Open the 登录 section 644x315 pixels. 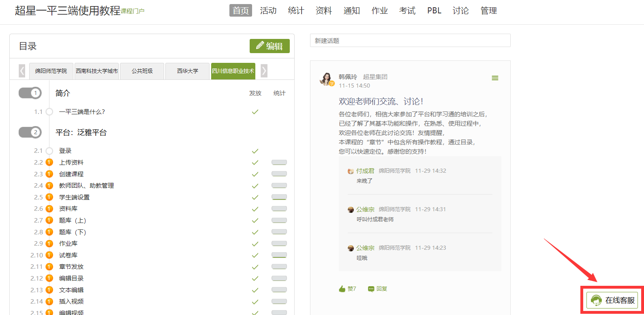[x=65, y=151]
